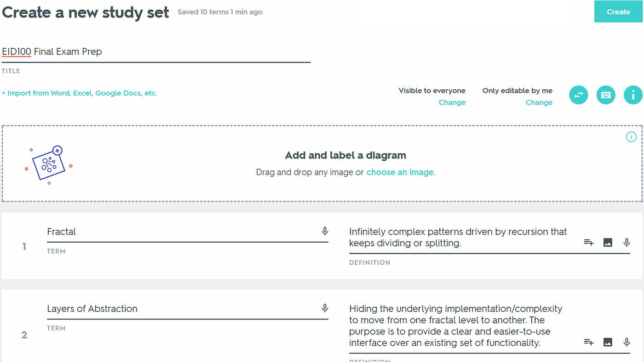Screen dimensions: 644x362
Task: Click the image icon in definition 1
Action: (x=608, y=242)
